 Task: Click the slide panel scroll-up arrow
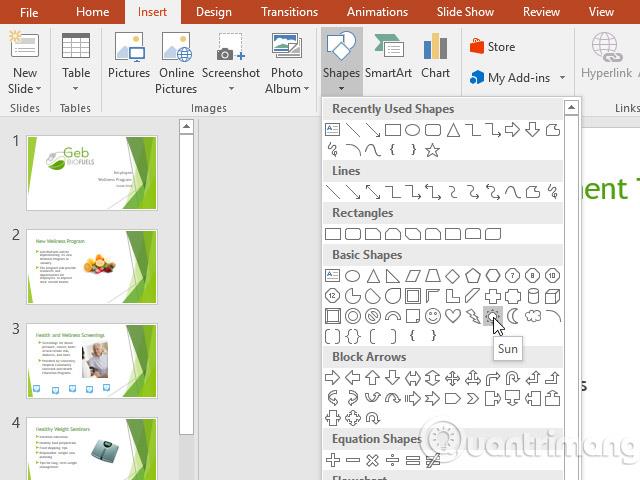pyautogui.click(x=186, y=127)
